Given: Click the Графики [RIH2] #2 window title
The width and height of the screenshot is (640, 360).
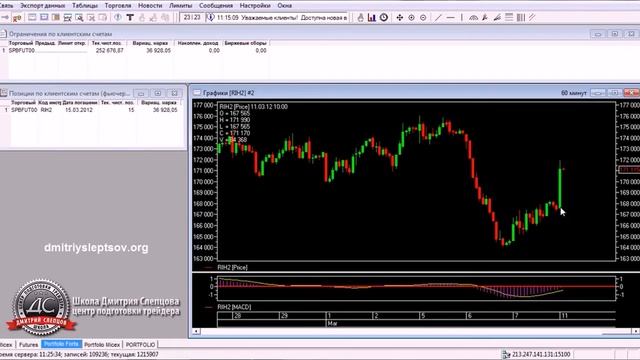Looking at the screenshot, I should (228, 93).
